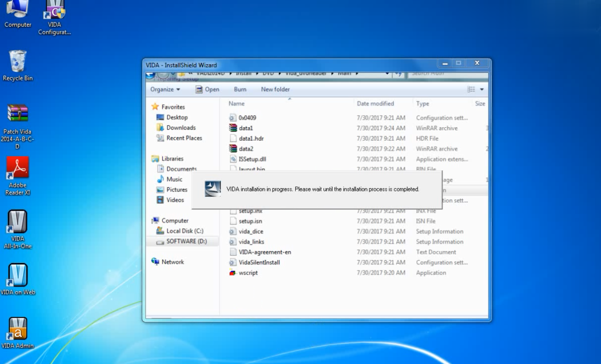Select the wscript application icon
The image size is (601, 364).
[233, 272]
